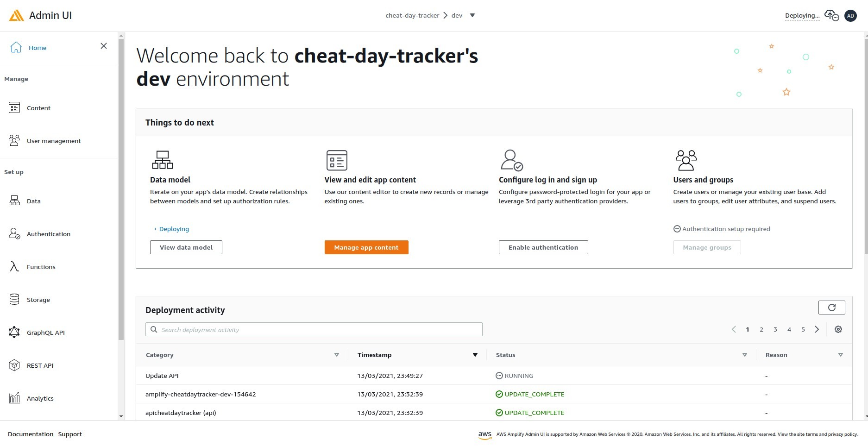
Task: Open the Home sidebar icon
Action: click(x=16, y=47)
